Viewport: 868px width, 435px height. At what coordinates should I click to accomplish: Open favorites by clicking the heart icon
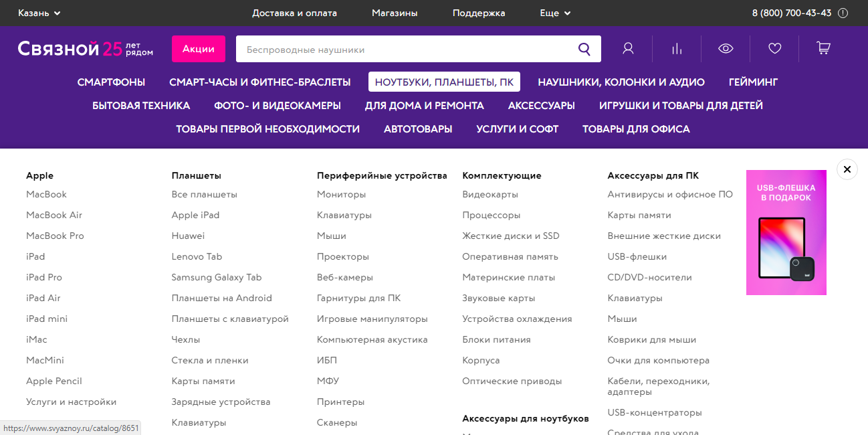(774, 48)
